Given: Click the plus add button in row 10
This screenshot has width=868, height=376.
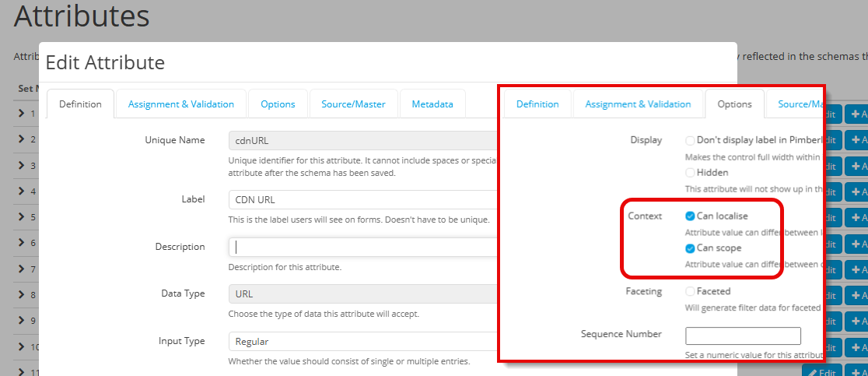Looking at the screenshot, I should (856, 347).
